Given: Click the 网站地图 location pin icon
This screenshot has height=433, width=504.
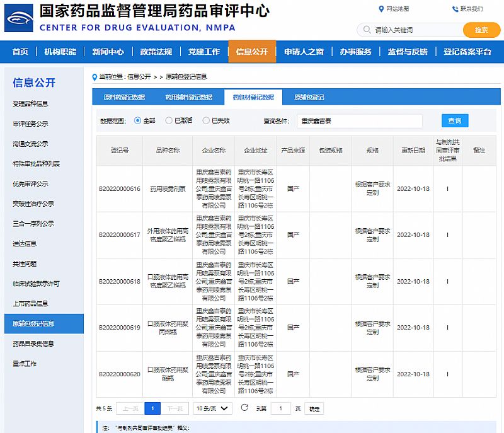Looking at the screenshot, I should [x=381, y=9].
